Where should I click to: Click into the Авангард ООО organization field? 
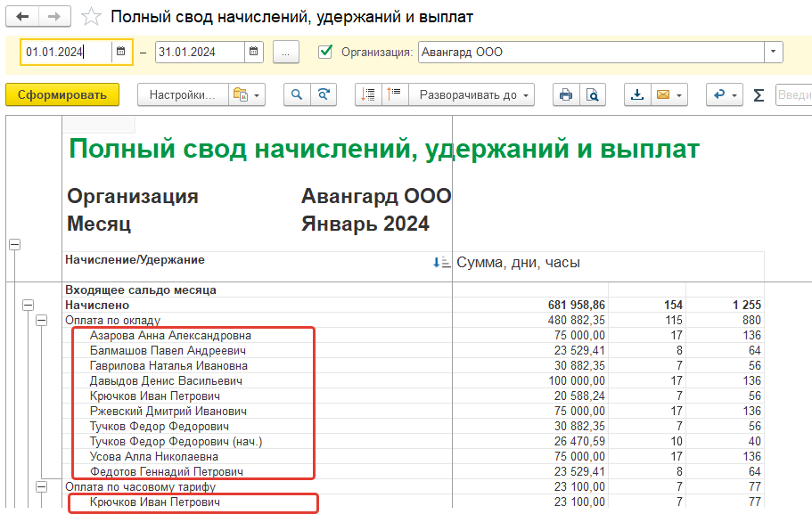591,52
